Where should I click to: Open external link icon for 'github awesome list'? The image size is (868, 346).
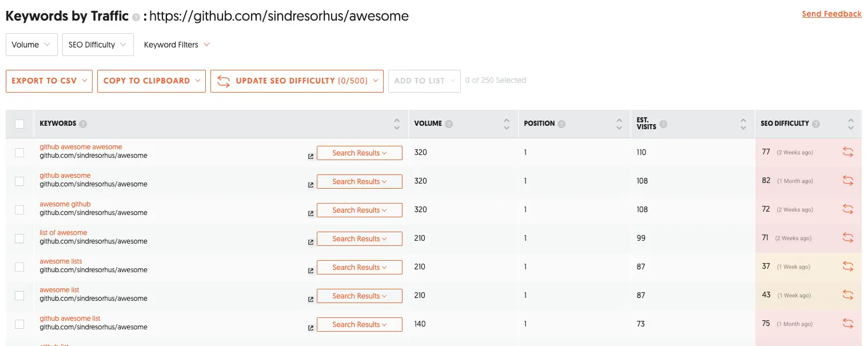[x=310, y=328]
